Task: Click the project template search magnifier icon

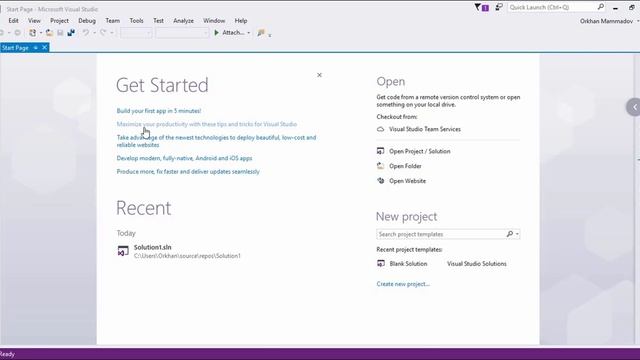Action: click(x=509, y=234)
